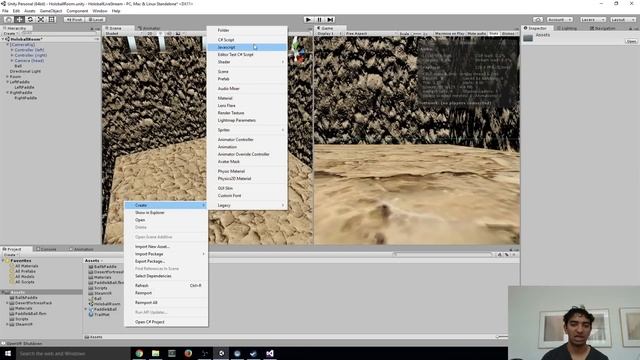Adjust the Game view Scale slider
This screenshot has height=360, width=640.
[416, 33]
